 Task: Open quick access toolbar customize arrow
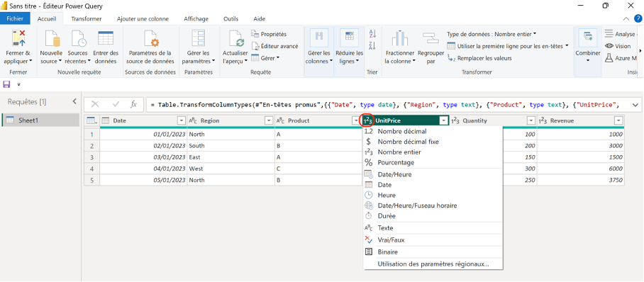pos(18,84)
